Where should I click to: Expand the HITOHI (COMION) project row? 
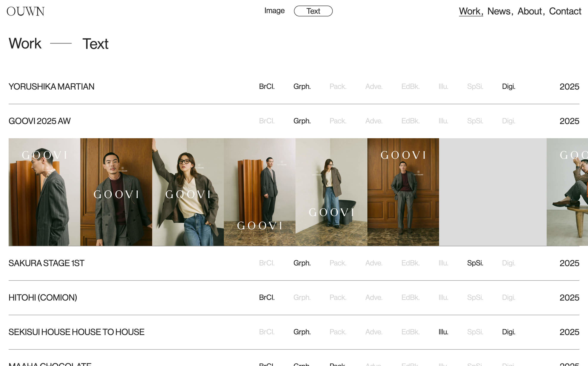click(x=43, y=298)
